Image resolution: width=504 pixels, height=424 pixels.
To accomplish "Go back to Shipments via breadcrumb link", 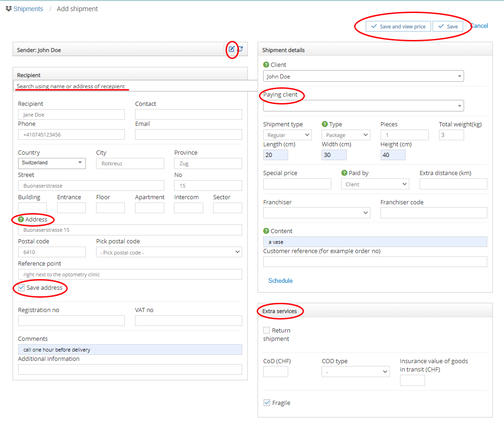I will [x=28, y=9].
